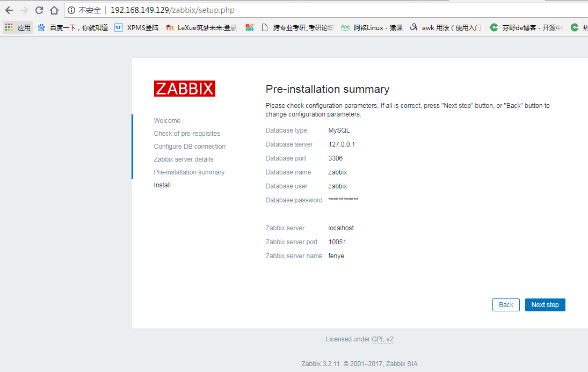Image resolution: width=588 pixels, height=372 pixels.
Task: Open the awk 用法 bookmark
Action: pos(445,27)
